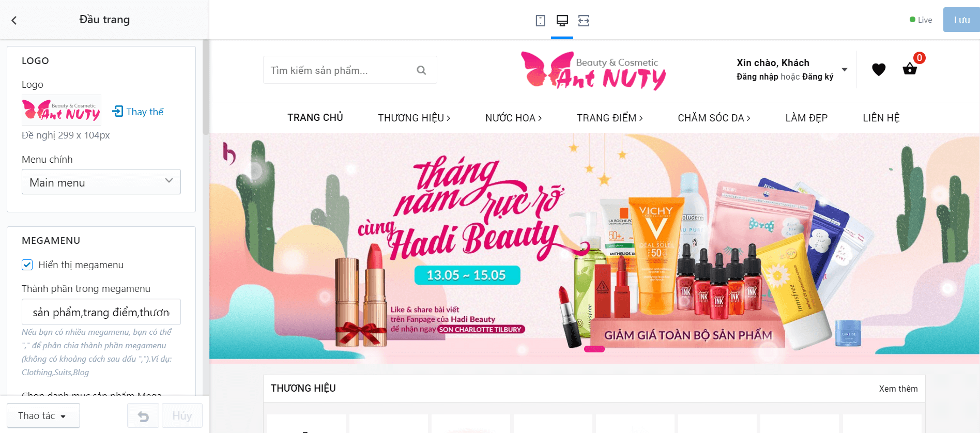Click the Ant Nuty site logo
This screenshot has width=980, height=433.
point(593,71)
